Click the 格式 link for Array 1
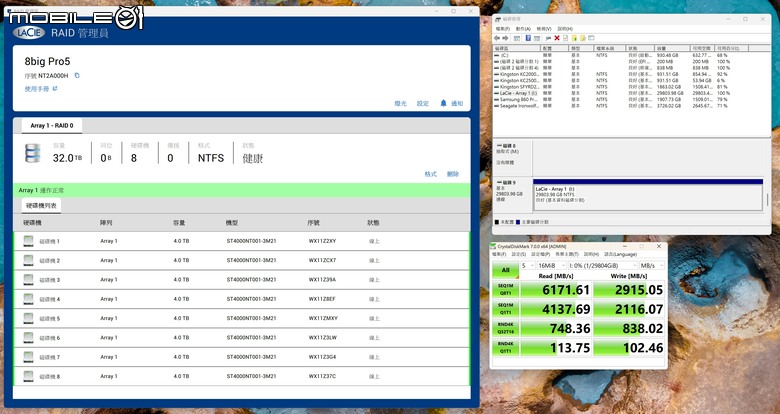The width and height of the screenshot is (780, 414). [430, 174]
